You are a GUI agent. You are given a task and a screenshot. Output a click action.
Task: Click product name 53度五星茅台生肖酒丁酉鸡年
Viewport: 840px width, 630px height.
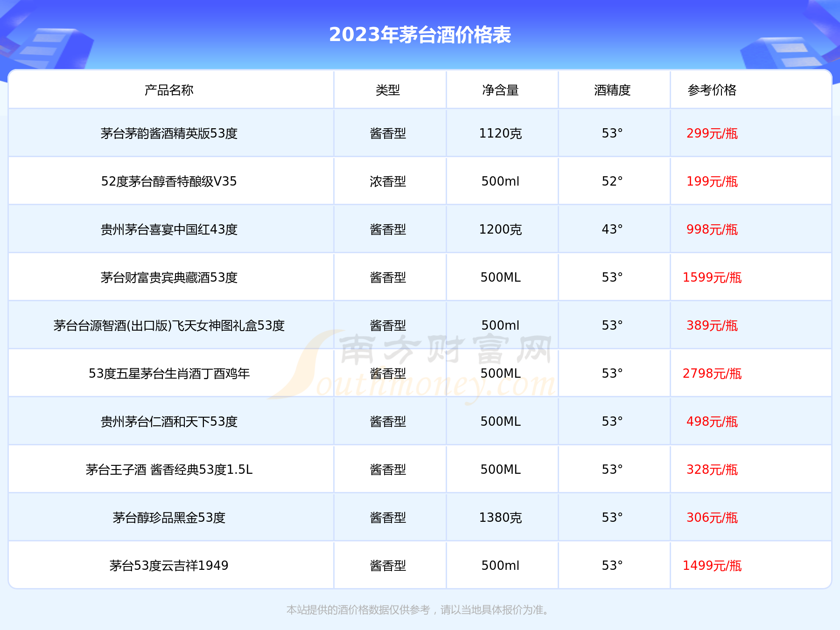pos(169,374)
